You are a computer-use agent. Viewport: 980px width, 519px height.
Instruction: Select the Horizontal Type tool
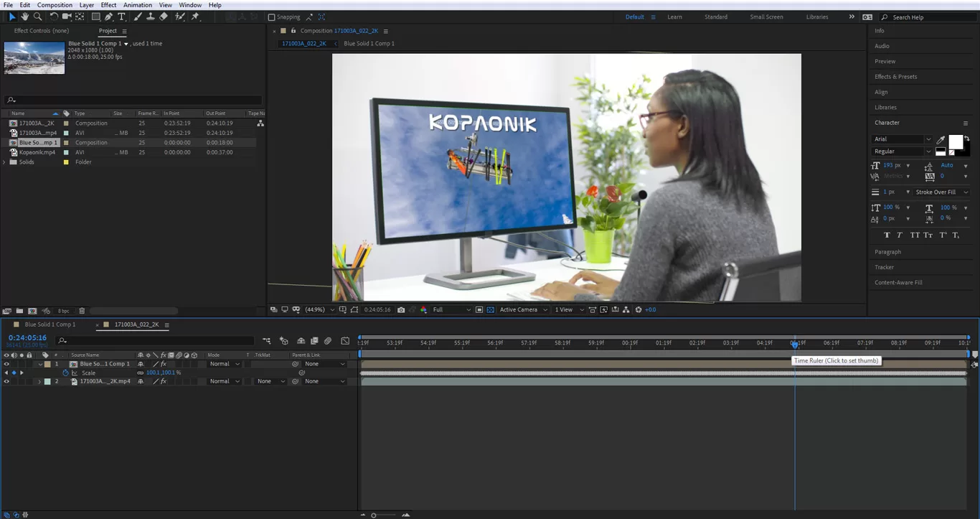click(122, 17)
